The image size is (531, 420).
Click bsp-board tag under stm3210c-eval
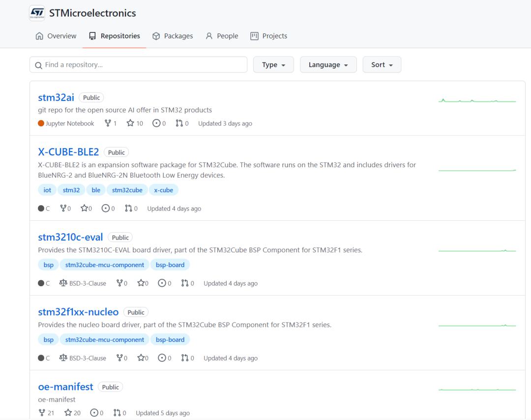[x=170, y=265]
